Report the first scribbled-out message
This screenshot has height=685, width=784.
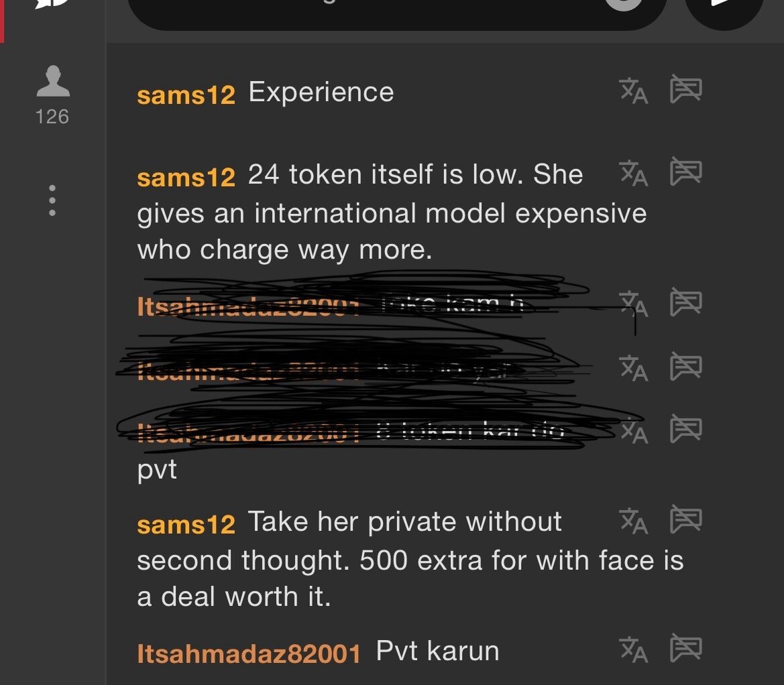click(686, 302)
